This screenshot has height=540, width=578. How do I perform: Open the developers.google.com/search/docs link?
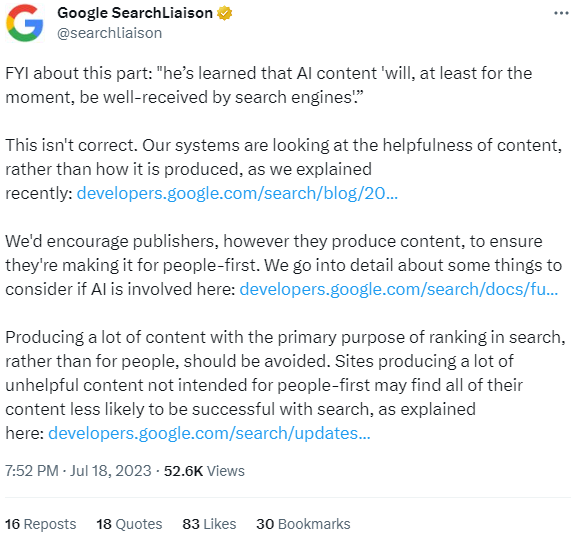pos(398,289)
